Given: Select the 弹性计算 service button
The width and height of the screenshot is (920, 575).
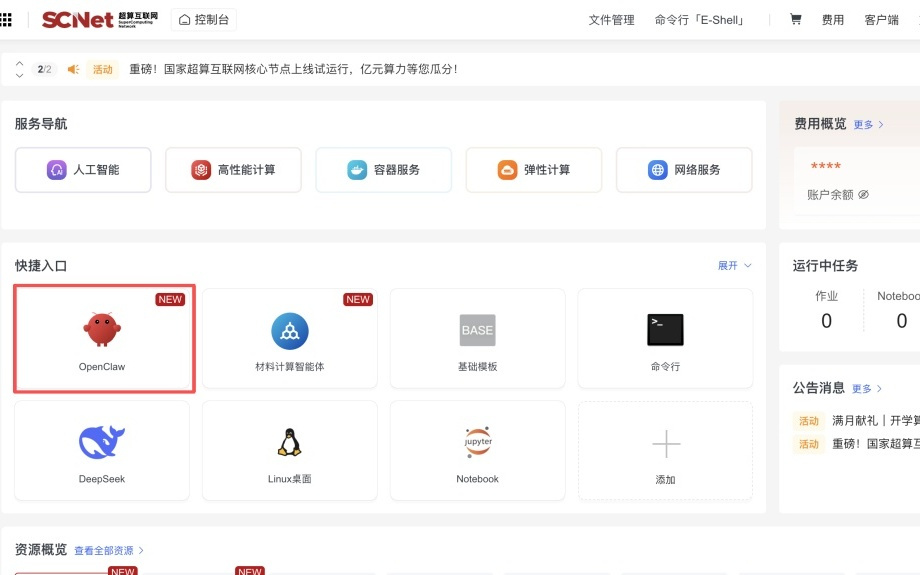Looking at the screenshot, I should 534,170.
